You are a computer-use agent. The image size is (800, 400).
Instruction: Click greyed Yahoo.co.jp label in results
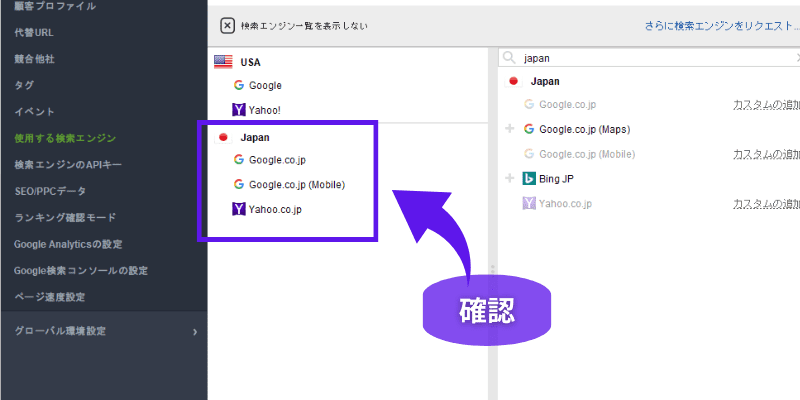(x=565, y=204)
